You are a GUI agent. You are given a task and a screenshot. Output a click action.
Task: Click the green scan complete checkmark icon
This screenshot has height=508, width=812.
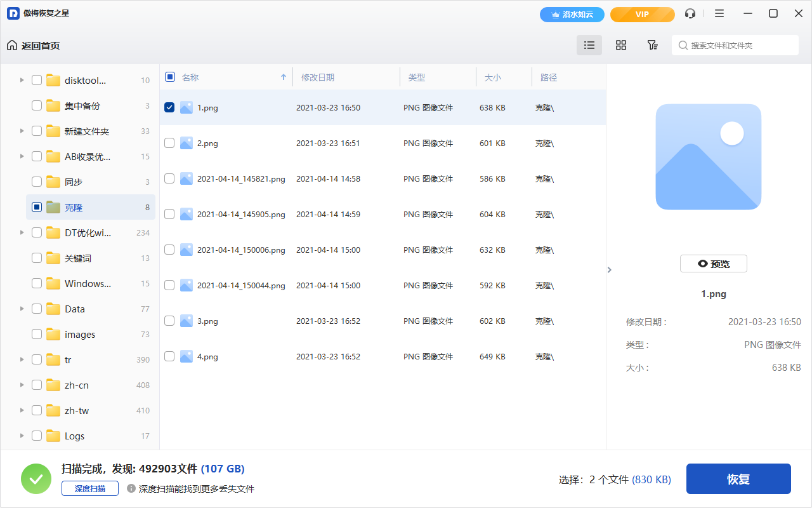36,479
